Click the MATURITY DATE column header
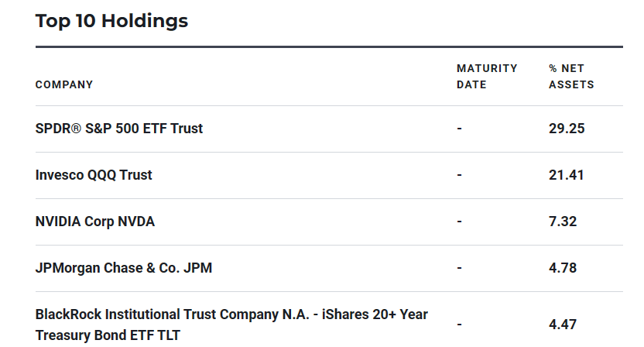Image resolution: width=644 pixels, height=347 pixels. point(487,76)
